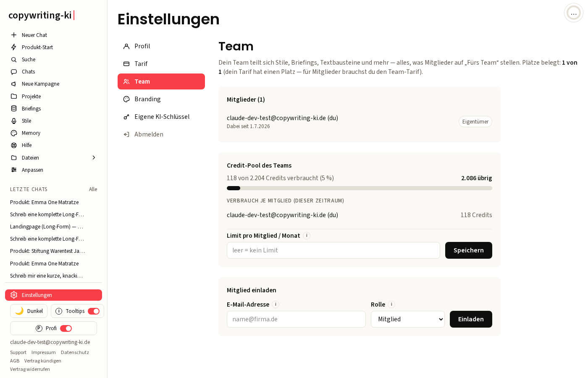The height and width of the screenshot is (378, 588).
Task: Click the info icon next to E-Mail-Adresse
Action: tap(276, 304)
